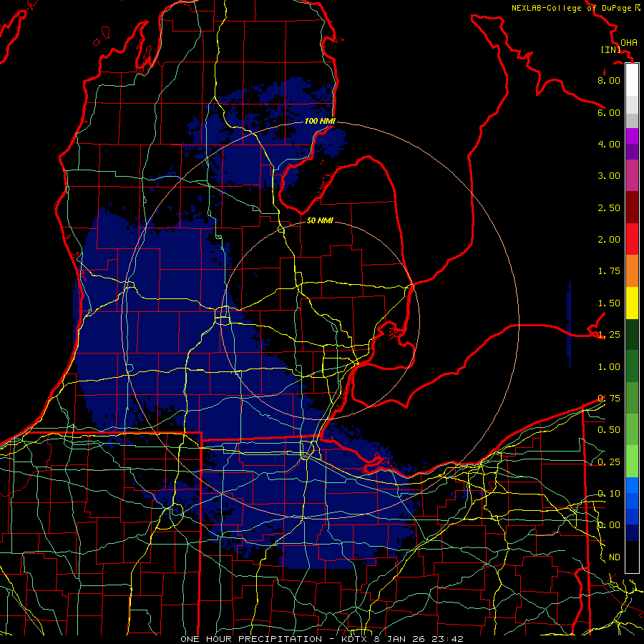Click the 3.00 legend value
The width and height of the screenshot is (644, 644).
609,176
